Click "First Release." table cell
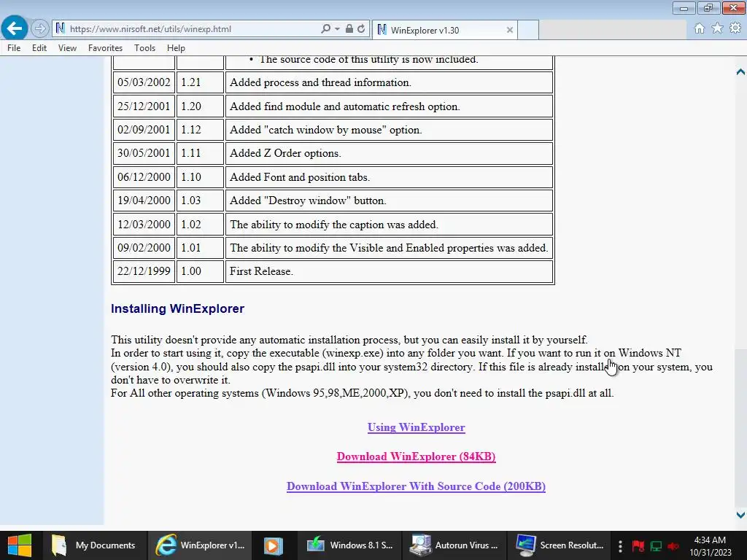 pyautogui.click(x=390, y=271)
